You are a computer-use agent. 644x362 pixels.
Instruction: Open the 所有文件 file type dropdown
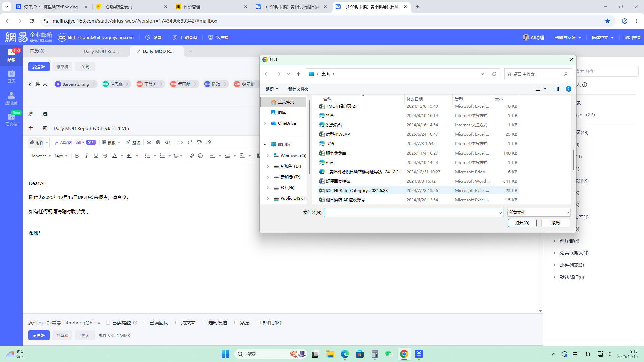[x=538, y=212]
